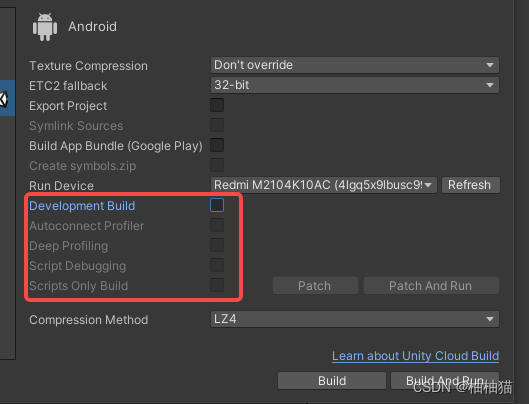Click the Texture Compression label
The height and width of the screenshot is (404, 529).
click(x=88, y=66)
